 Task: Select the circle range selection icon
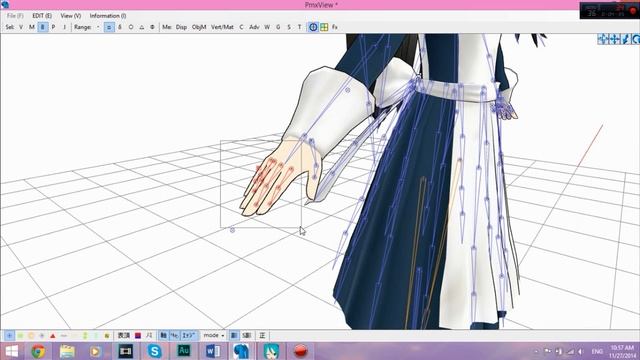coord(131,27)
